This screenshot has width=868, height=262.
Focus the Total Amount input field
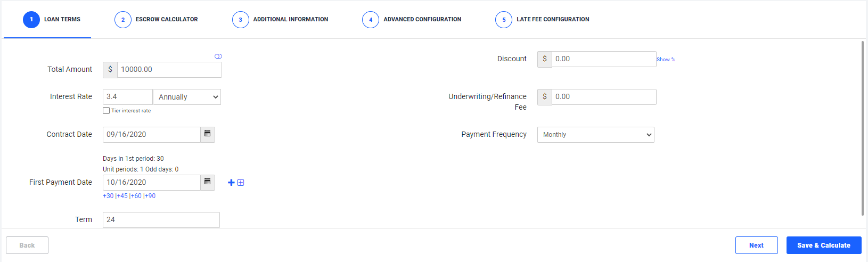pos(169,70)
